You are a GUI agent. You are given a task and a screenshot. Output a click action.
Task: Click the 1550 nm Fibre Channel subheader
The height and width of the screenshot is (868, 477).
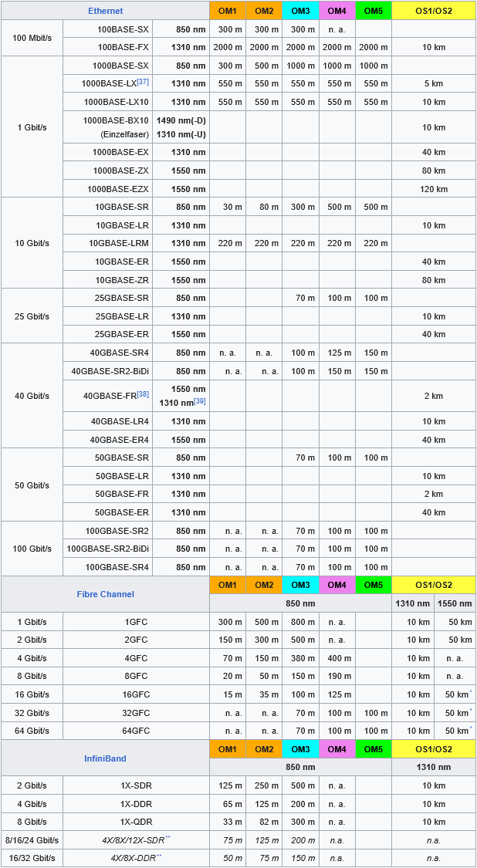(455, 603)
